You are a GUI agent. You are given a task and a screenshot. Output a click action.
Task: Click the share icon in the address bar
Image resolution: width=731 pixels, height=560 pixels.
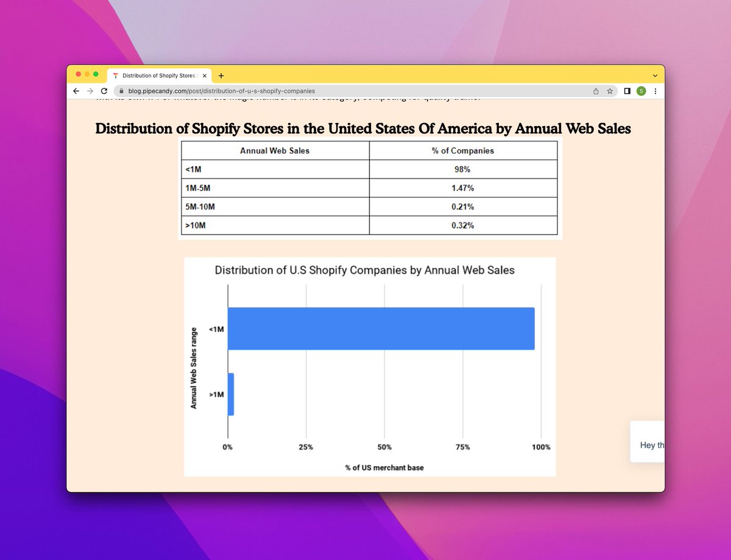596,91
